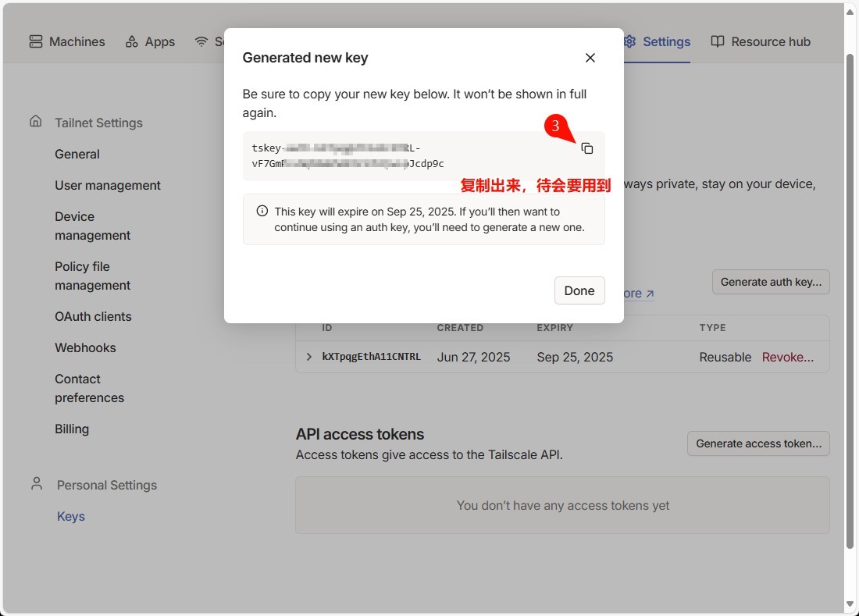The height and width of the screenshot is (616, 859).
Task: Open Billing settings
Action: (72, 429)
